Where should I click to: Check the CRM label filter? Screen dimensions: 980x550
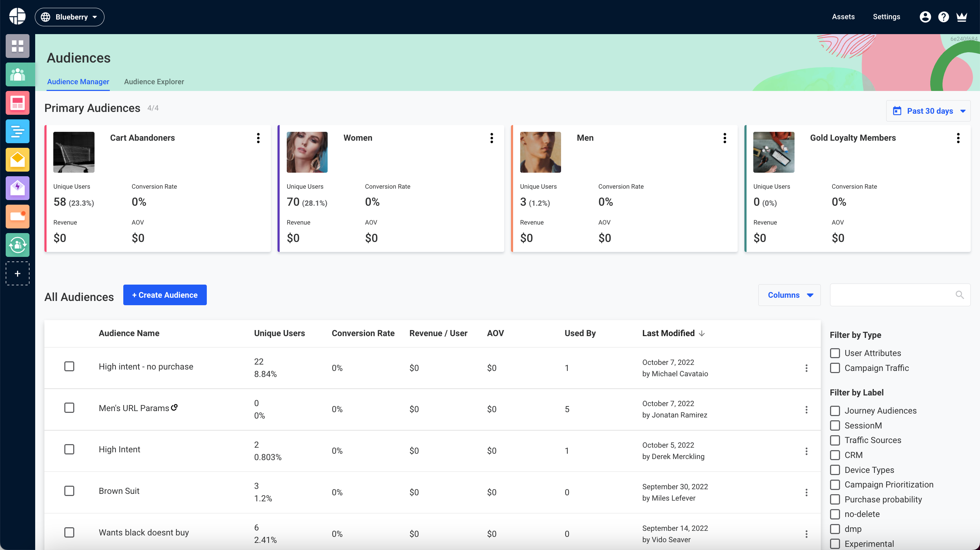835,455
